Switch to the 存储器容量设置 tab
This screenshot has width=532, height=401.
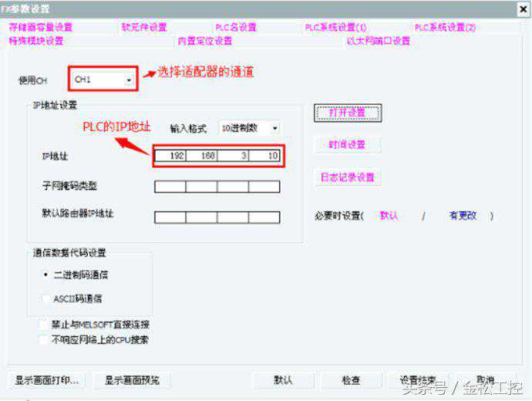point(41,27)
